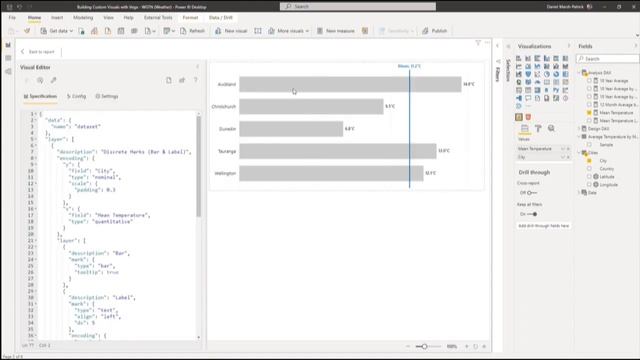This screenshot has width=640, height=360.
Task: Expand the Date table
Action: pos(580,193)
